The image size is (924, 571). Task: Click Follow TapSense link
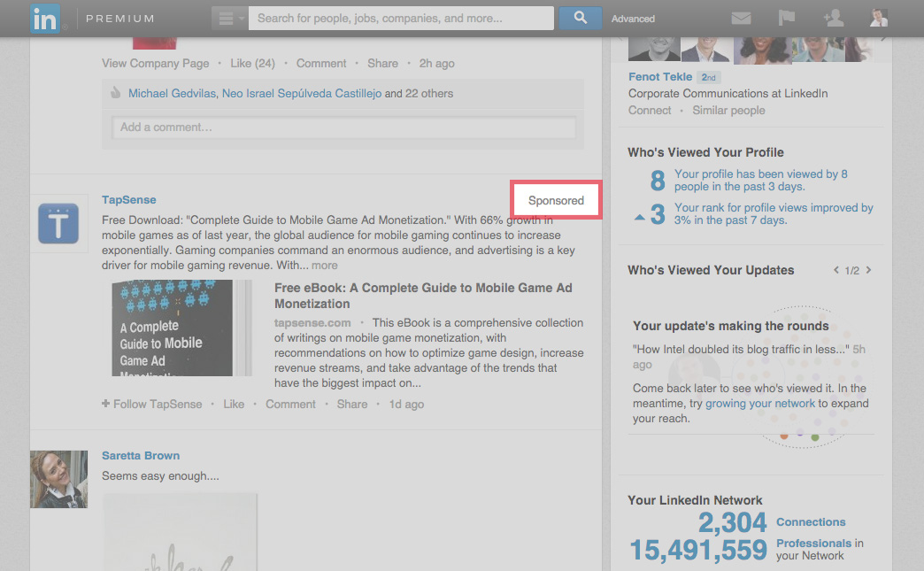point(152,404)
